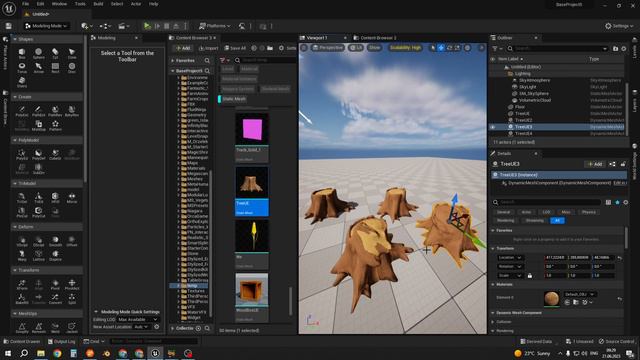Select the PolyCut TriModel tool
This screenshot has height=360, width=640.
click(x=38, y=212)
